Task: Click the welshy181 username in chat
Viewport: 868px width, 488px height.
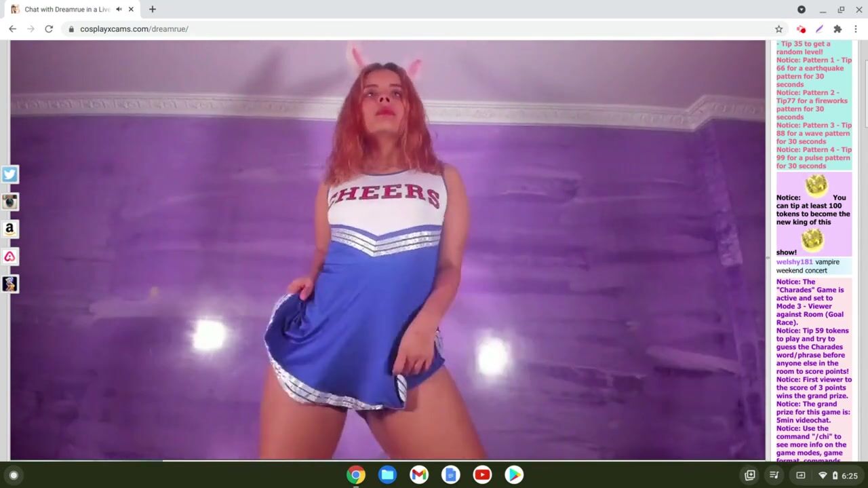Action: pos(794,262)
